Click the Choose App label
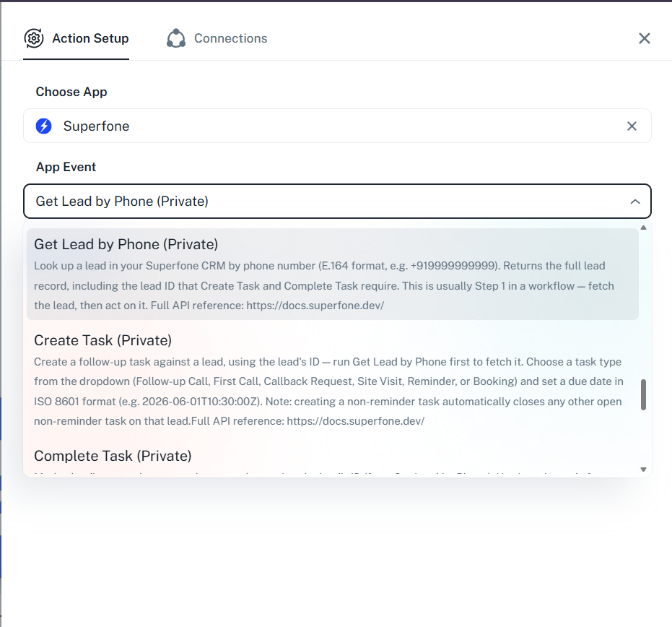Viewport: 672px width, 627px height. (71, 92)
